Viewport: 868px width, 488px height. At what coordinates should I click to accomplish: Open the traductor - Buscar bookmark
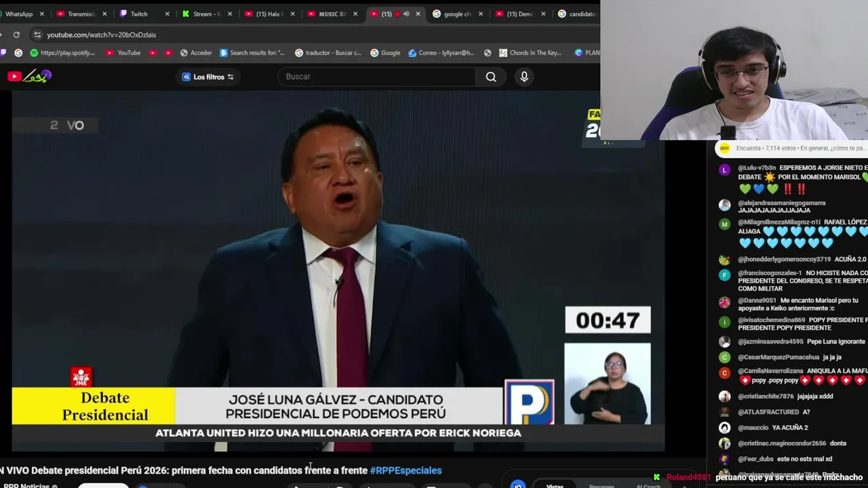click(x=328, y=53)
